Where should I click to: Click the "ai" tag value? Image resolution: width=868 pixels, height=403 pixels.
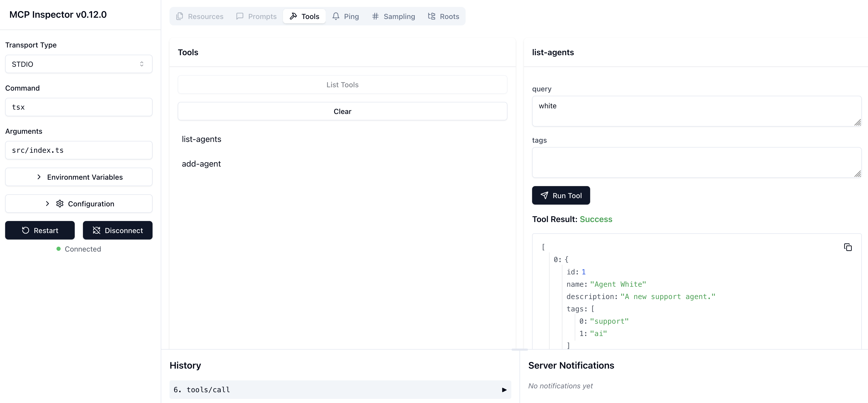pyautogui.click(x=598, y=334)
